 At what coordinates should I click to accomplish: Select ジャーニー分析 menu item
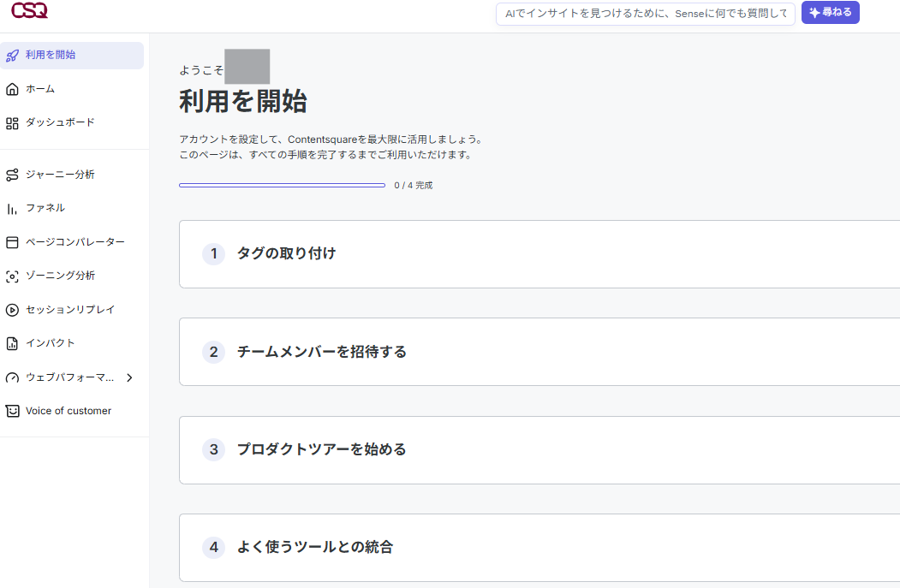pos(72,175)
